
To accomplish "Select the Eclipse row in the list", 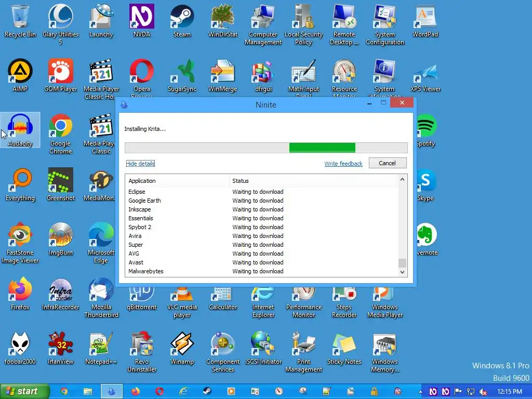I will 261,192.
